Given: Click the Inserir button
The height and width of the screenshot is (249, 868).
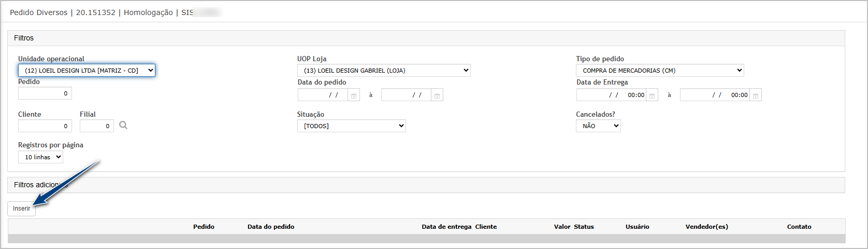Looking at the screenshot, I should click(x=21, y=209).
